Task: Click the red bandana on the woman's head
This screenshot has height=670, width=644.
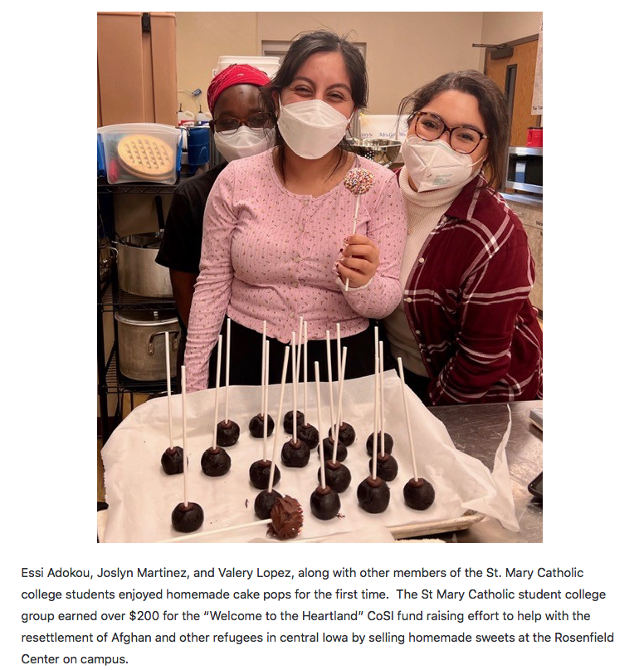Action: [236, 84]
